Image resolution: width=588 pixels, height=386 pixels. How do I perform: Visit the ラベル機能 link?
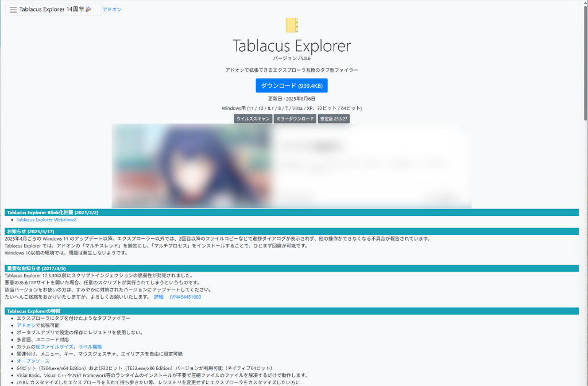90,347
